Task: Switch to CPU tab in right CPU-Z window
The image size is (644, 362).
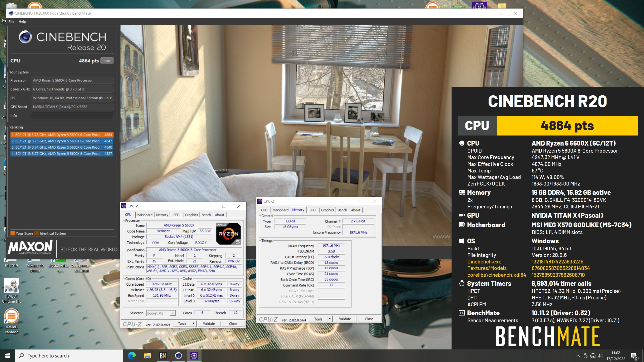Action: tap(264, 210)
